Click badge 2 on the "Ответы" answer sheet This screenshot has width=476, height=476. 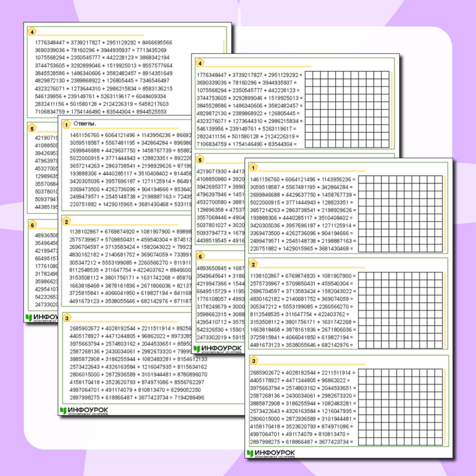tap(66, 221)
